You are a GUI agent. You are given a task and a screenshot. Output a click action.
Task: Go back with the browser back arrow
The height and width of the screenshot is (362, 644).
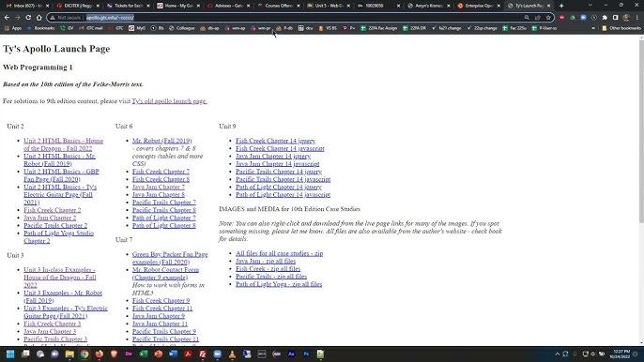pyautogui.click(x=7, y=18)
